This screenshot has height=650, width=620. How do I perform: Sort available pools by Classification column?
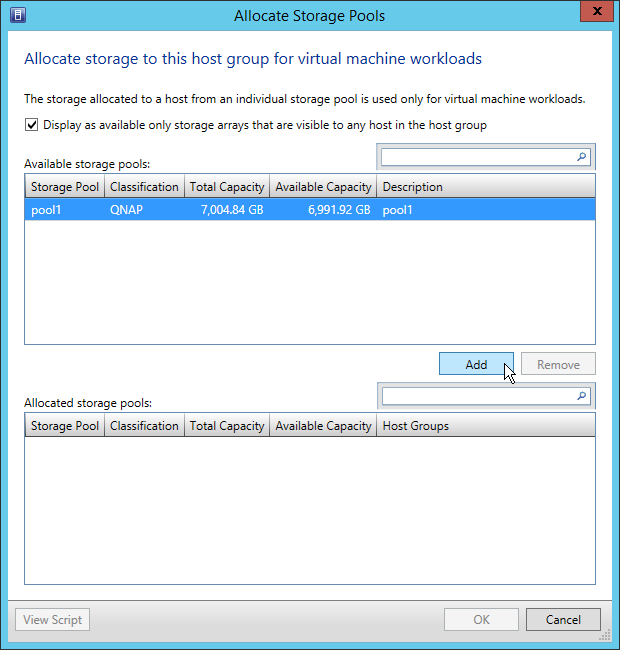coord(144,187)
